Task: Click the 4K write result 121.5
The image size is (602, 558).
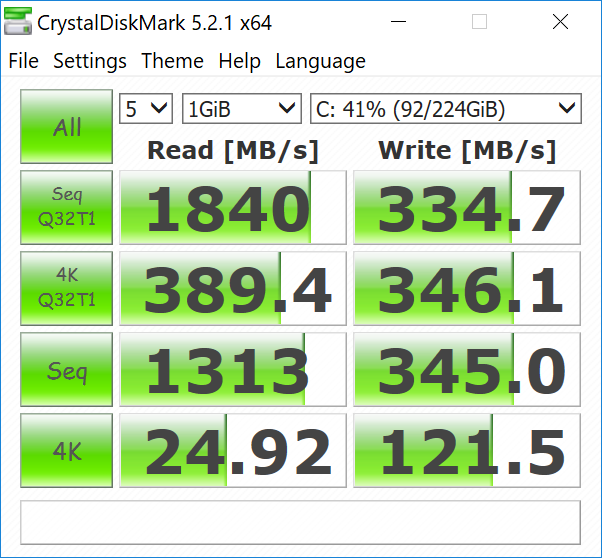Action: [x=467, y=450]
